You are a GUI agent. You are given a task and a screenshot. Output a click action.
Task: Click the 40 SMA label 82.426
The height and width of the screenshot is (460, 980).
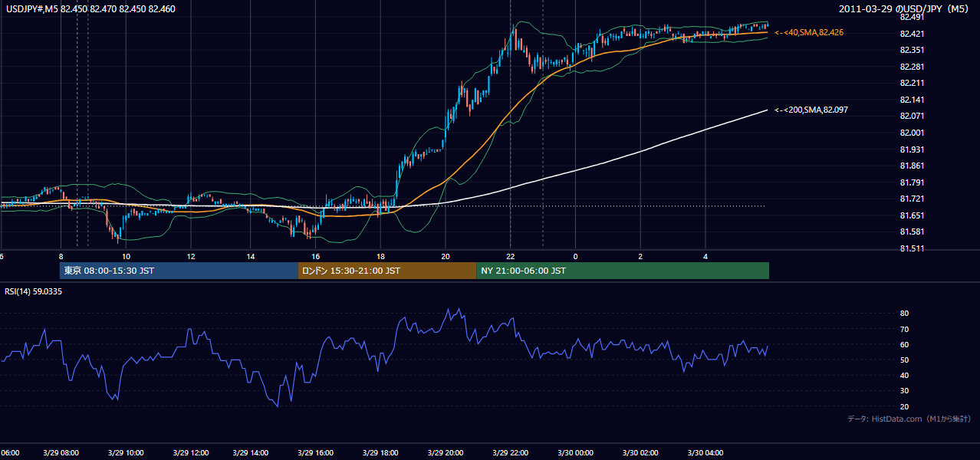tap(809, 32)
